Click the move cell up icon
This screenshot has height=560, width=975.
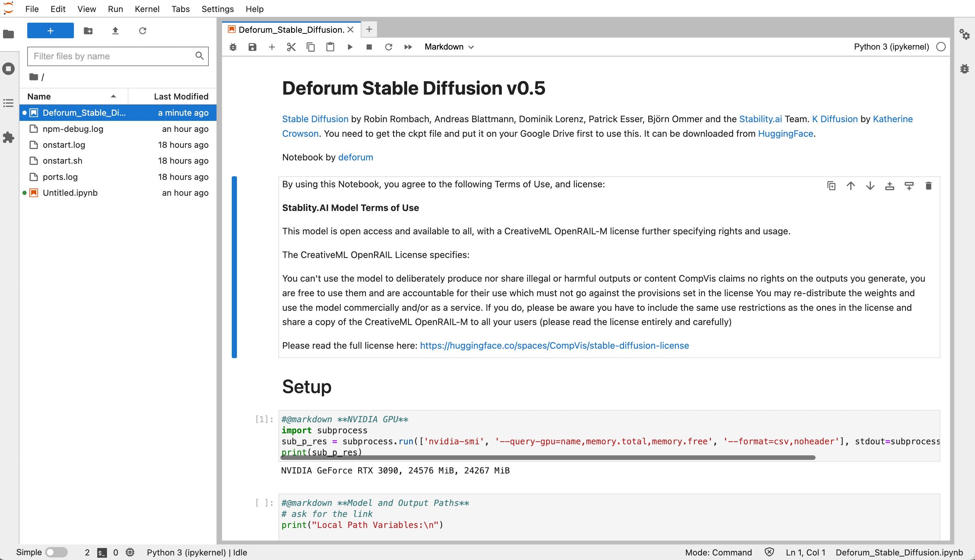pyautogui.click(x=851, y=186)
